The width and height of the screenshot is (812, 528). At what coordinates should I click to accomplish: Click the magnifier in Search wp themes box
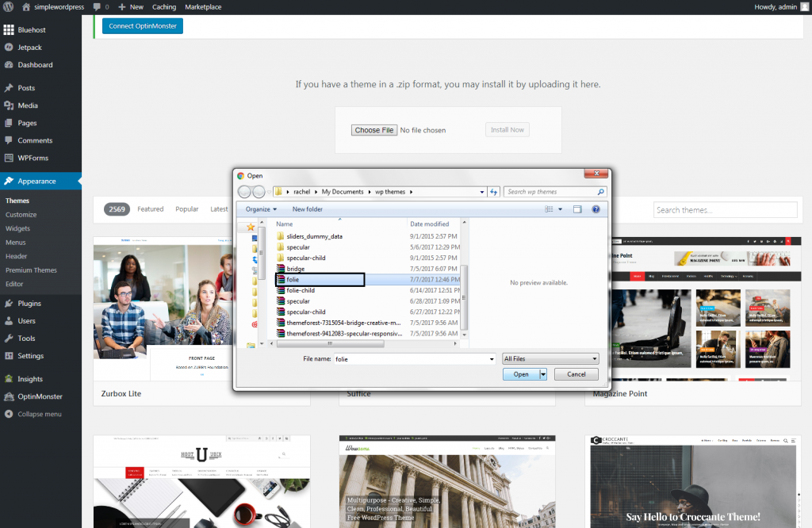[601, 192]
